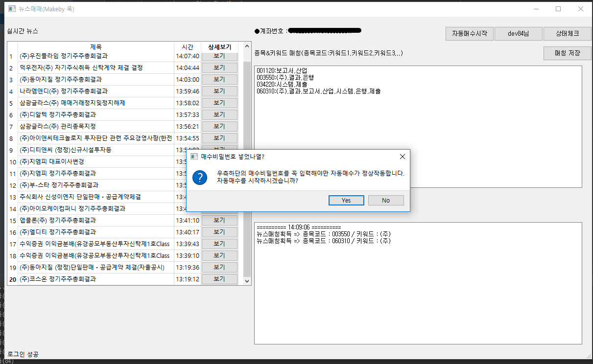Viewport: 593px width, 364px height.
Task: Decline auto-buy with the No button
Action: [386, 200]
